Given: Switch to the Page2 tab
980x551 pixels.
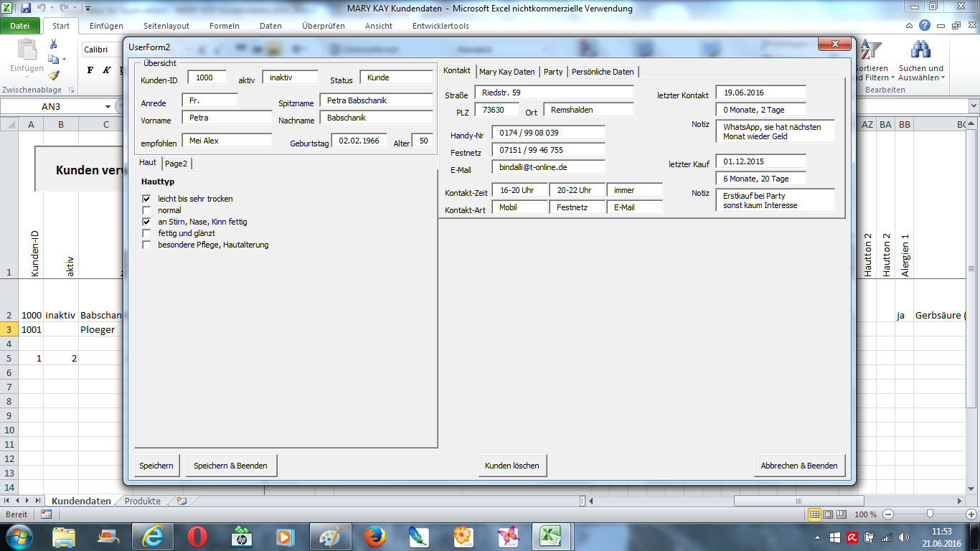Looking at the screenshot, I should [x=176, y=164].
